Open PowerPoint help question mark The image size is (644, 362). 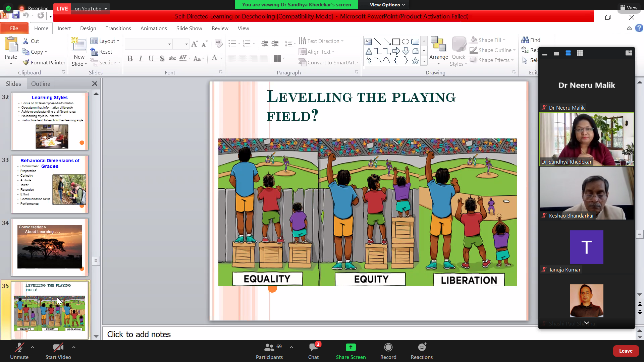click(x=639, y=28)
